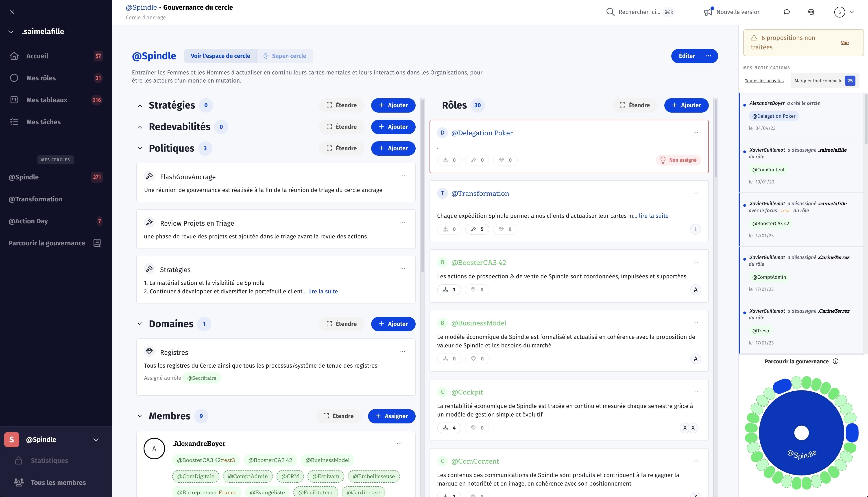Click Voir link for untreated propositions
Screen dimensions: 868x497
(845, 43)
